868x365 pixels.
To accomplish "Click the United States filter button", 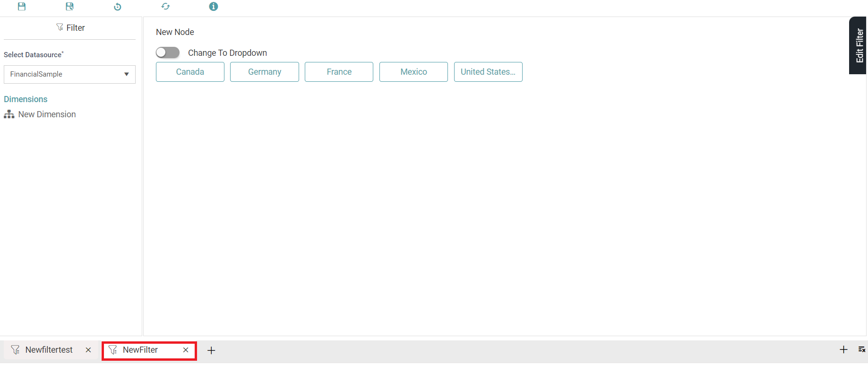I will click(488, 72).
